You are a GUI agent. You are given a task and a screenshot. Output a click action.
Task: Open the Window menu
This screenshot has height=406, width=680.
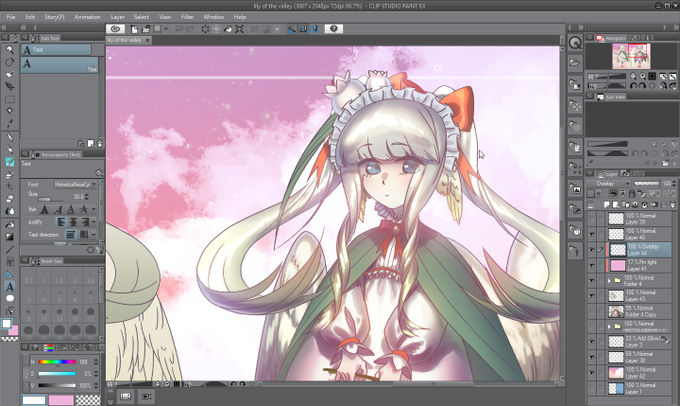pos(214,17)
